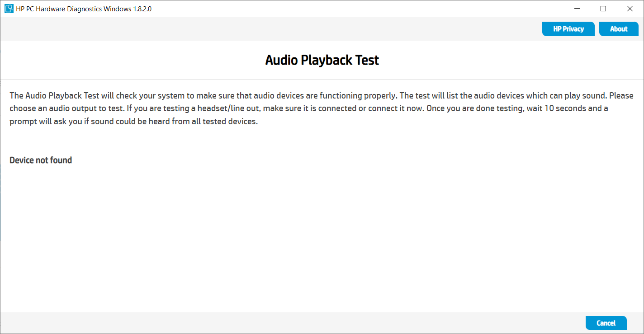The height and width of the screenshot is (334, 644).
Task: Close the HP Diagnostics window
Action: [630, 8]
